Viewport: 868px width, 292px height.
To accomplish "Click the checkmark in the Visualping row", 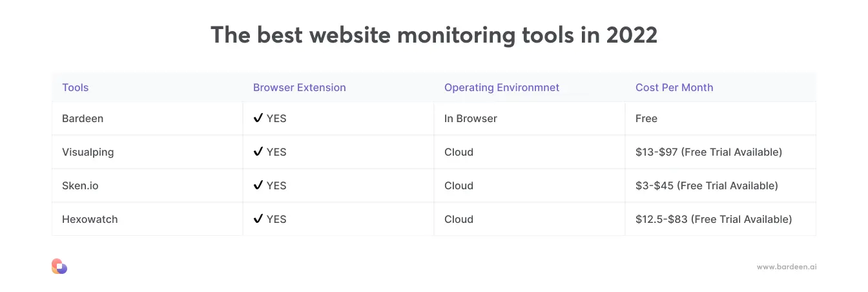I will click(x=258, y=152).
